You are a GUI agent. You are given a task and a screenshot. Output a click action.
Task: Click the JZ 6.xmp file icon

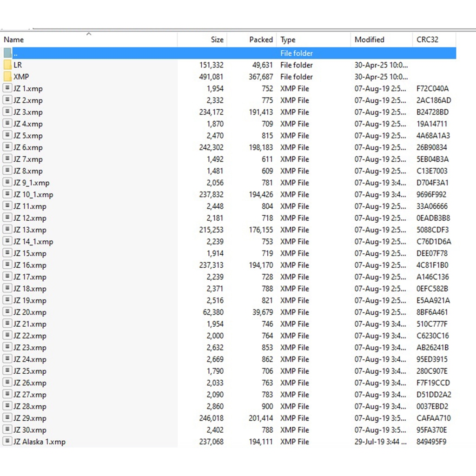pyautogui.click(x=7, y=147)
